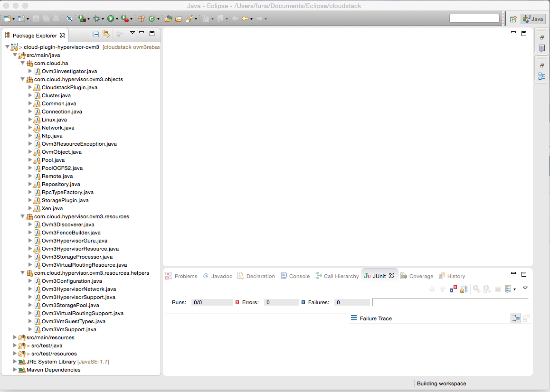
Task: Click the Outline icon in right trim
Action: 541,76
